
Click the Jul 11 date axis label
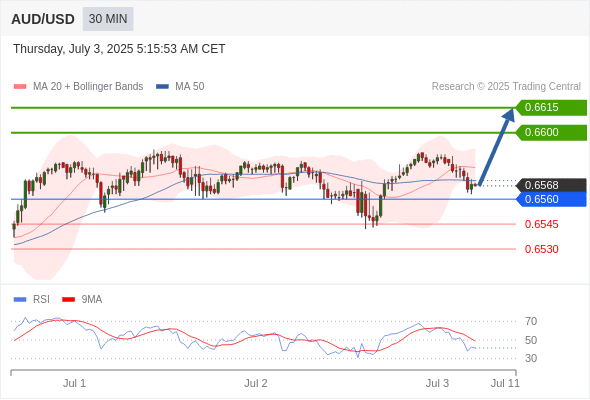click(505, 383)
